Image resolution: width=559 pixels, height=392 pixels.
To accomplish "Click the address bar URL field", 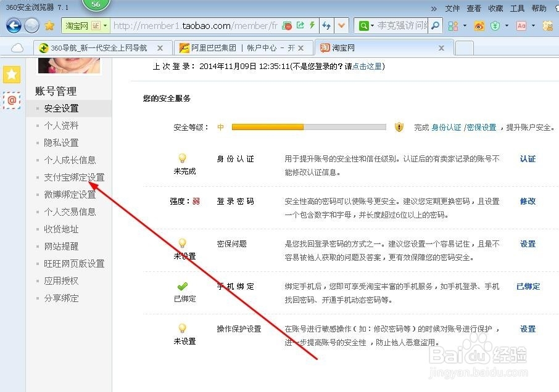I will (195, 26).
